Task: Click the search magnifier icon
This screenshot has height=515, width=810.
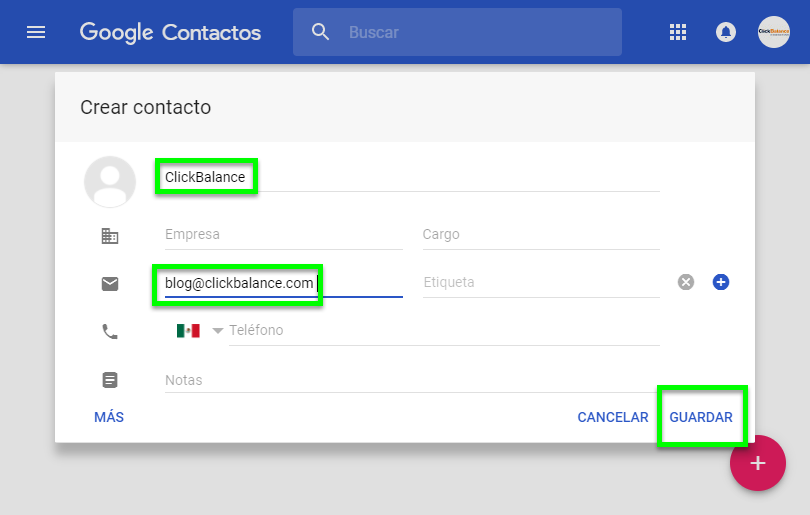Action: (321, 32)
